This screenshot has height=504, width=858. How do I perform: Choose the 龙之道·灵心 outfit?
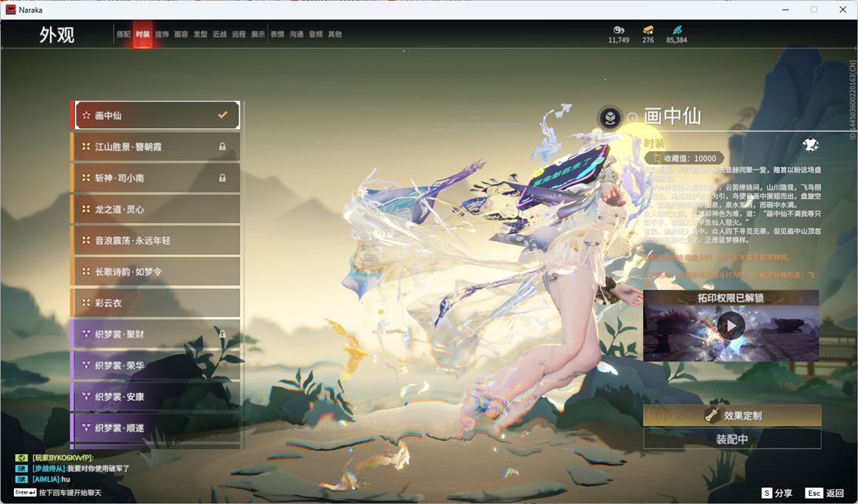(157, 209)
